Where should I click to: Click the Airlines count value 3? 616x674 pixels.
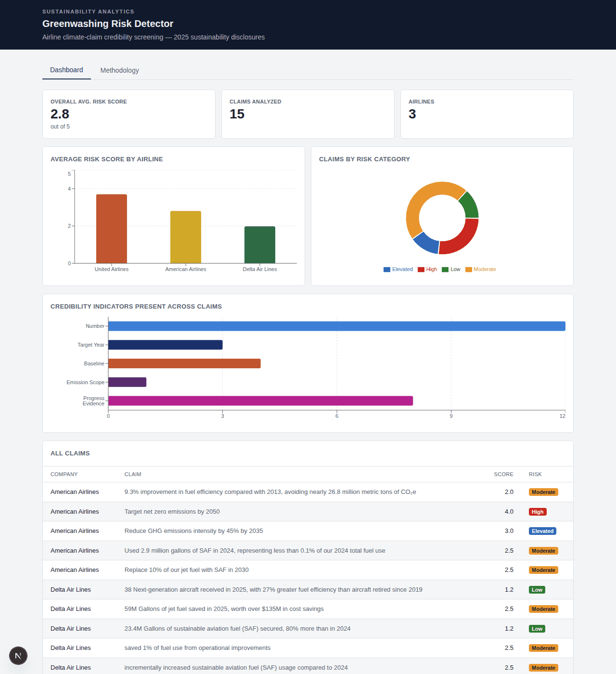[412, 114]
